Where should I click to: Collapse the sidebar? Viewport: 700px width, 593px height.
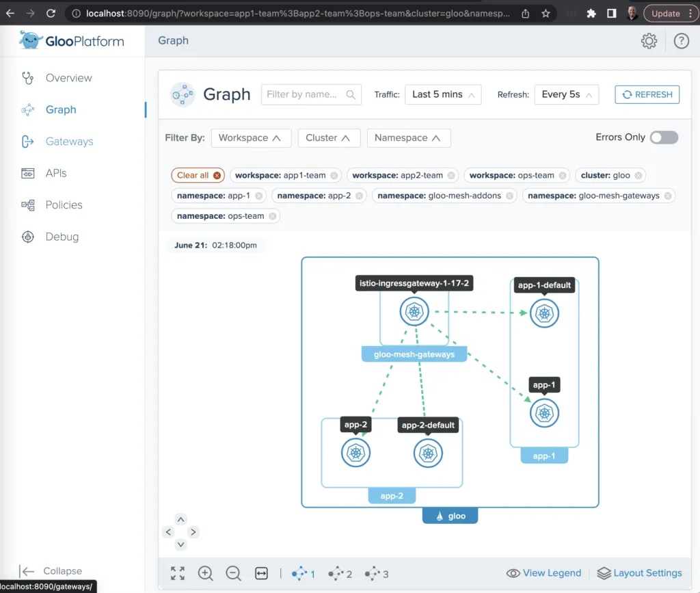click(51, 571)
